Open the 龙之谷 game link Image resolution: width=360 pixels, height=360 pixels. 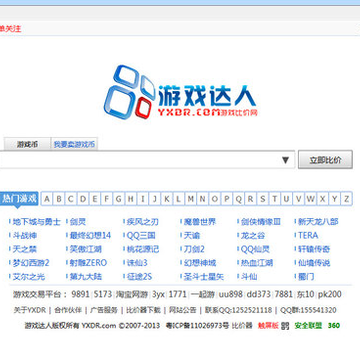[253, 235]
